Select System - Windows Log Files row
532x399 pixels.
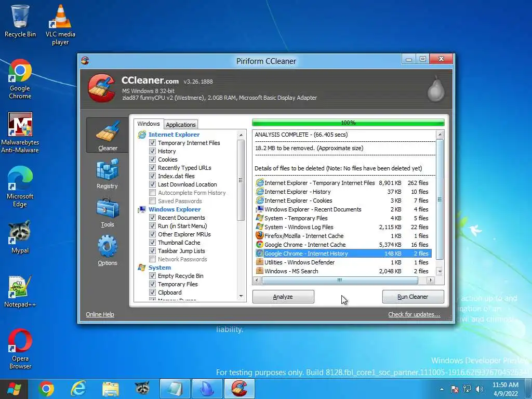click(x=343, y=227)
